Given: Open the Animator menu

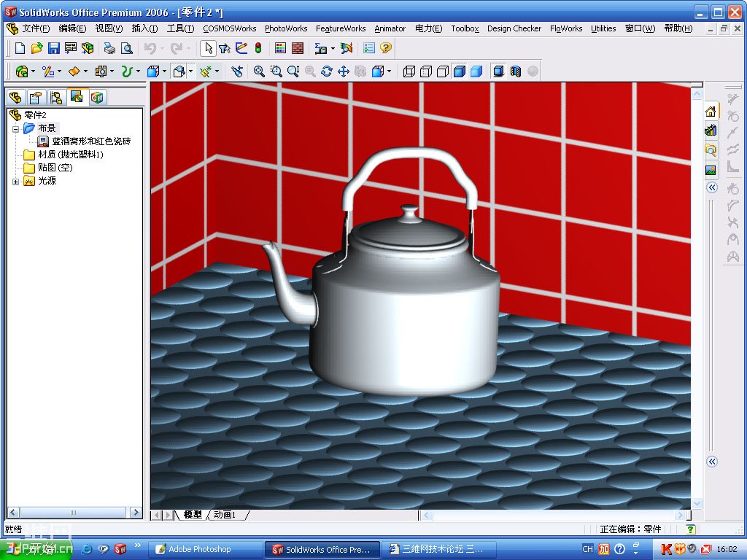Looking at the screenshot, I should point(390,28).
